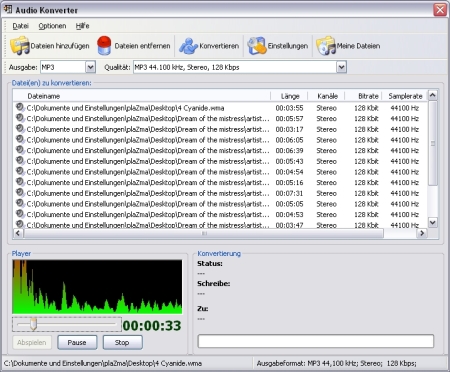Click the Konvertieren toolbar icon

click(x=188, y=46)
